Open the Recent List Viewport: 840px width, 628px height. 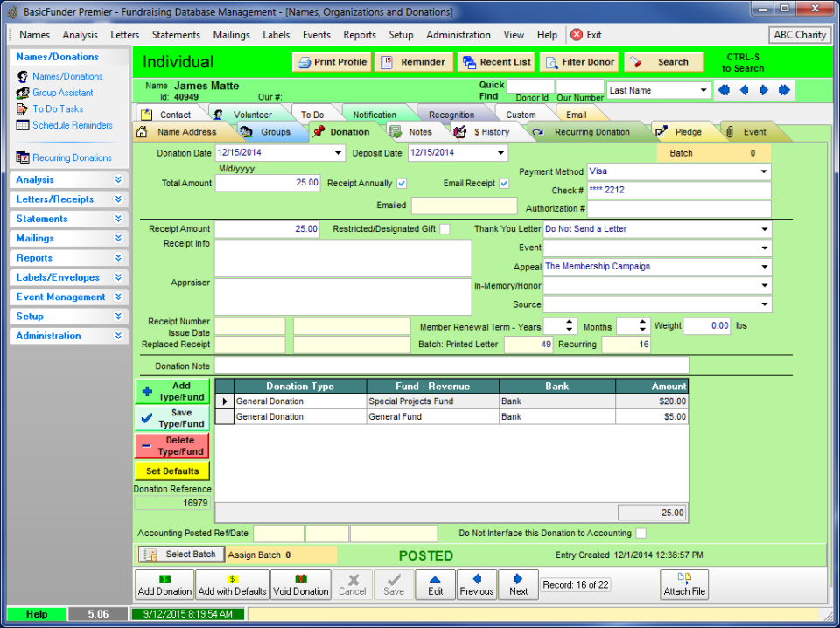497,62
